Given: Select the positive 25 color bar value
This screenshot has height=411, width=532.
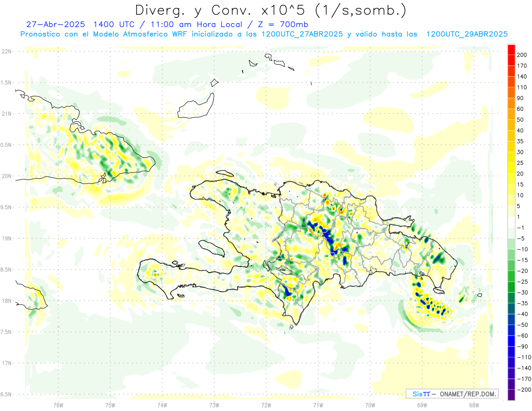Looking at the screenshot, I should click(521, 163).
